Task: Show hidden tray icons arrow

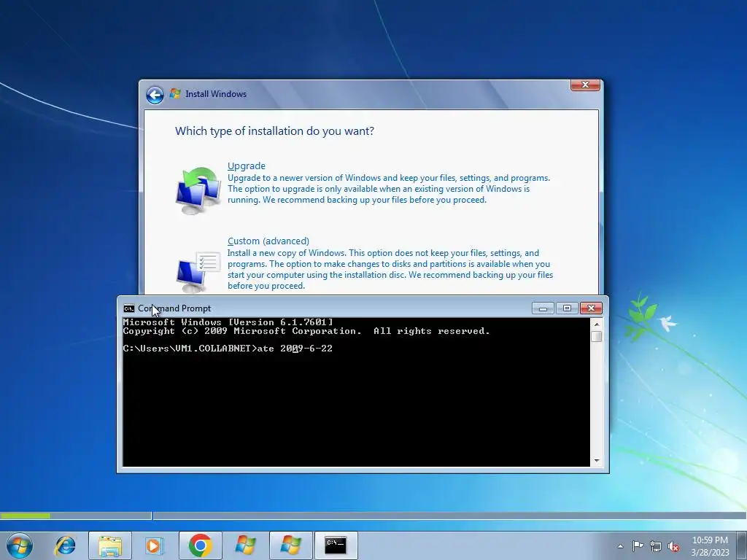Action: tap(620, 546)
